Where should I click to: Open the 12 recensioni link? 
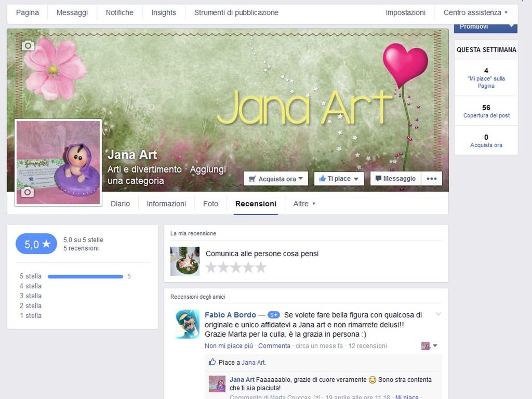click(367, 345)
